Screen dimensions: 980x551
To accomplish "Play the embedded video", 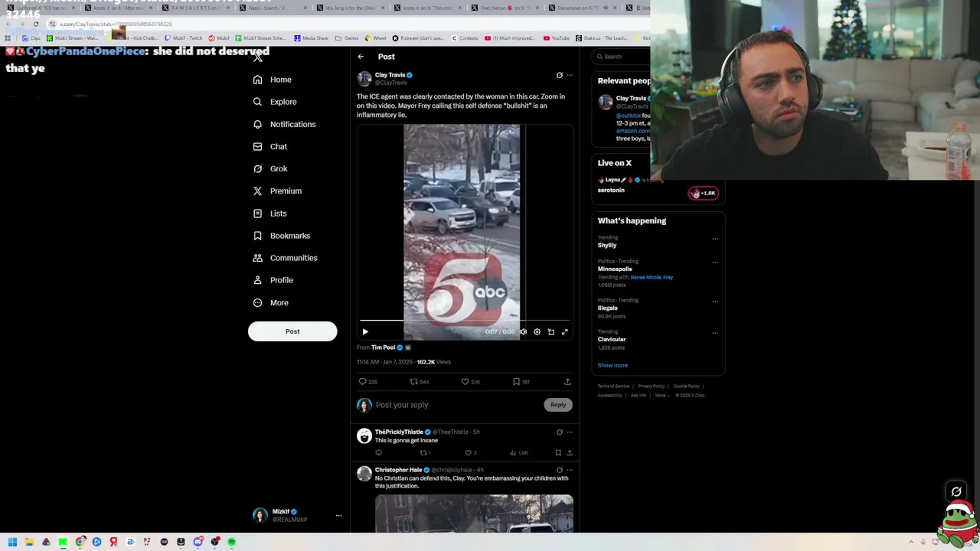I will click(365, 332).
